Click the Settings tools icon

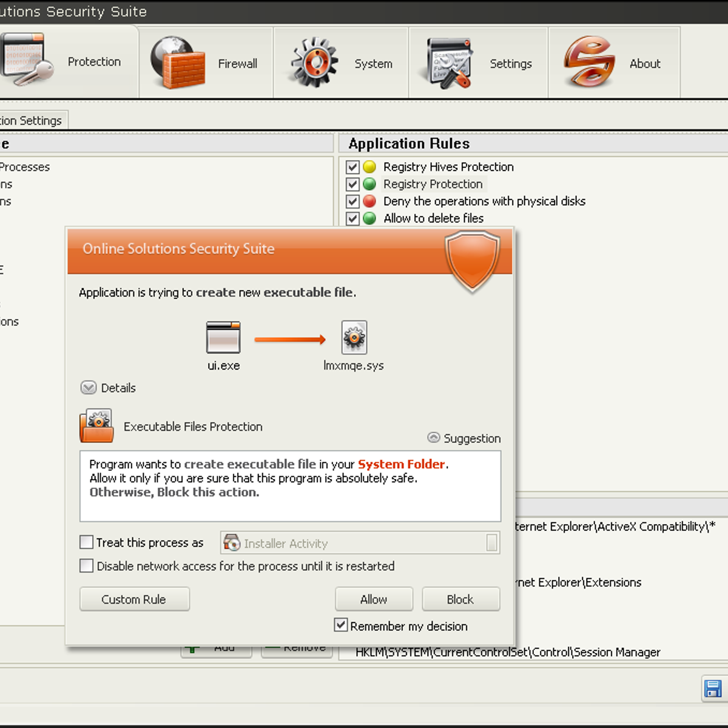coord(449,63)
